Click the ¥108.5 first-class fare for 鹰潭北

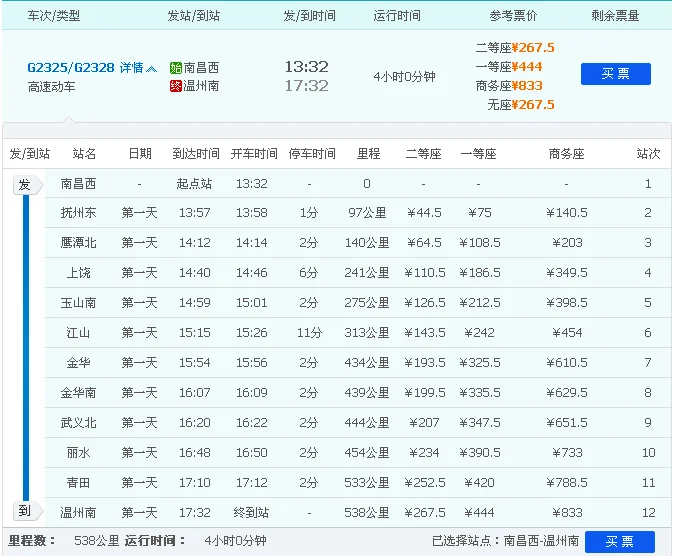479,243
